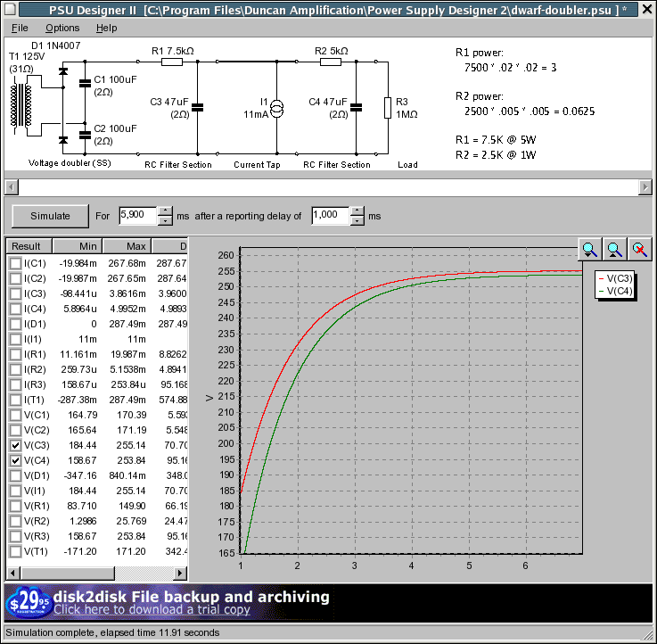This screenshot has width=657, height=644.
Task: Increase simulation time with up arrow
Action: pos(165,211)
